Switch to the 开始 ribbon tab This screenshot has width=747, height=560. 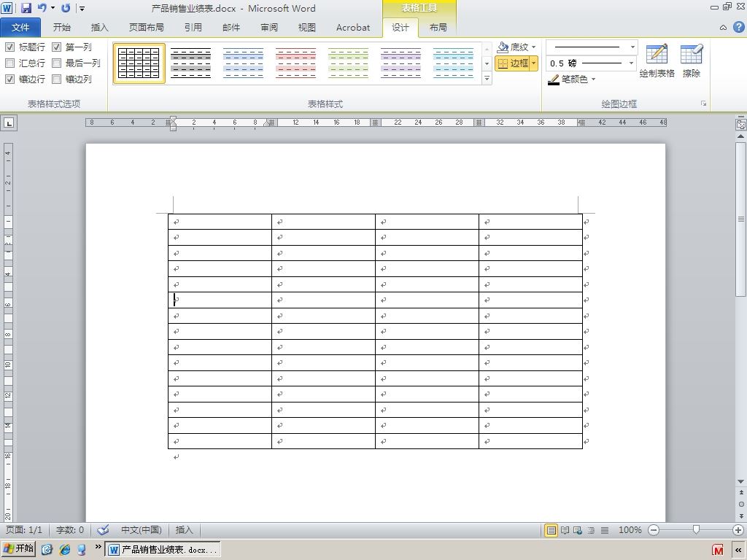tap(62, 28)
